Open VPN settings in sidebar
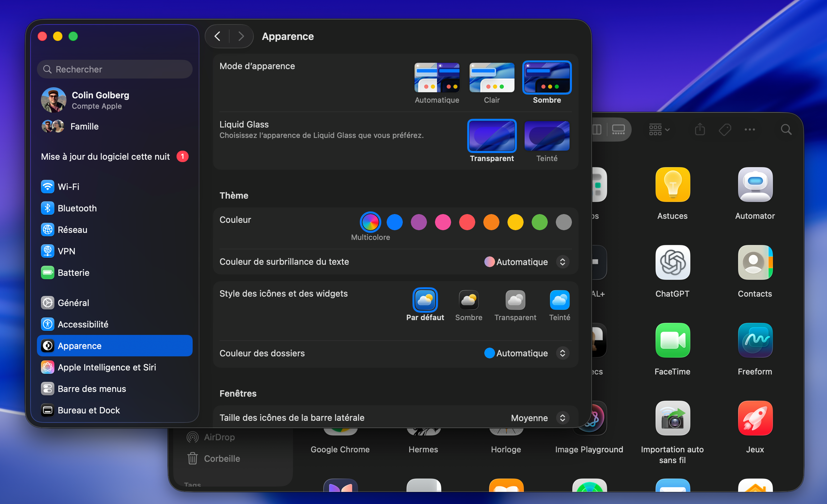827x504 pixels. tap(114, 251)
